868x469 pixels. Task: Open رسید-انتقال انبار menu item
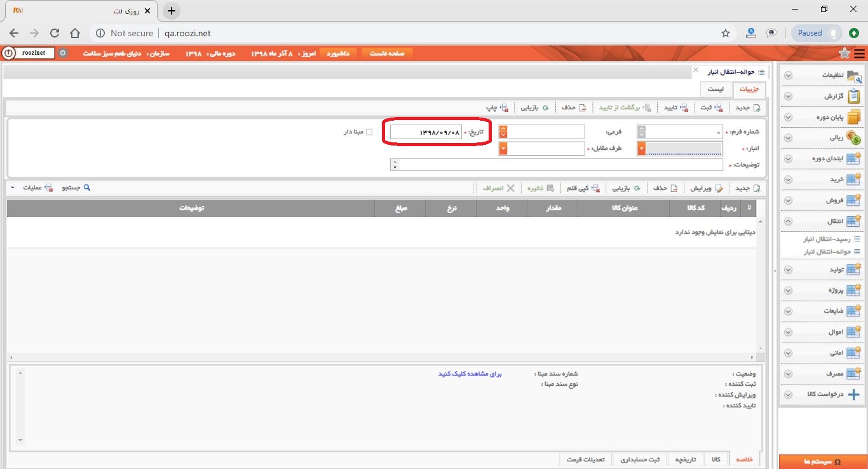827,240
